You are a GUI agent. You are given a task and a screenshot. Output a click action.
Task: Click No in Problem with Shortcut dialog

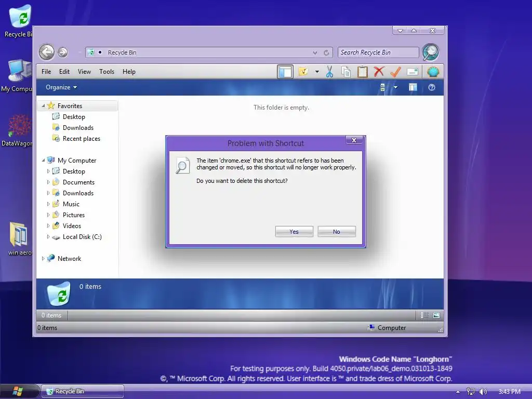pos(337,231)
